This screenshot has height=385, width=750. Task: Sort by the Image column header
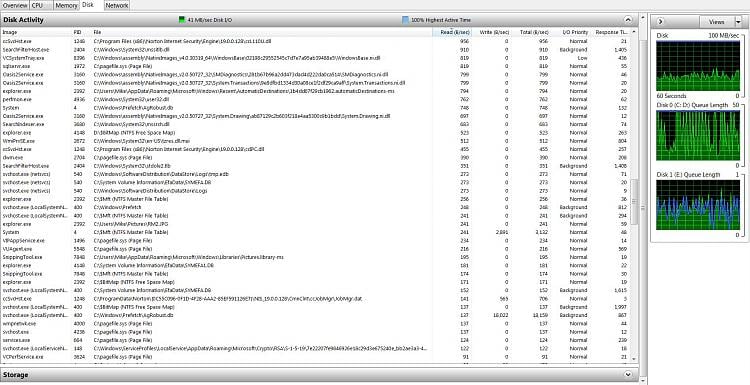(36, 32)
